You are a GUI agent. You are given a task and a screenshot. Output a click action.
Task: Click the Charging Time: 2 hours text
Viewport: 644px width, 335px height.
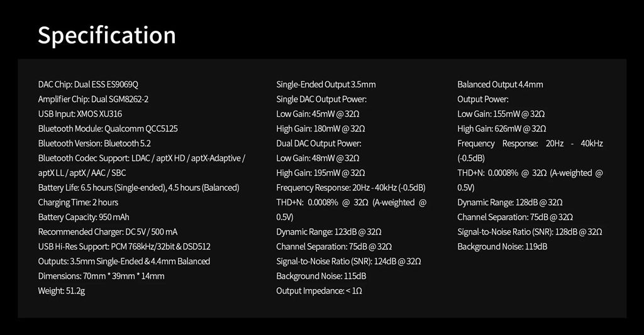click(78, 202)
